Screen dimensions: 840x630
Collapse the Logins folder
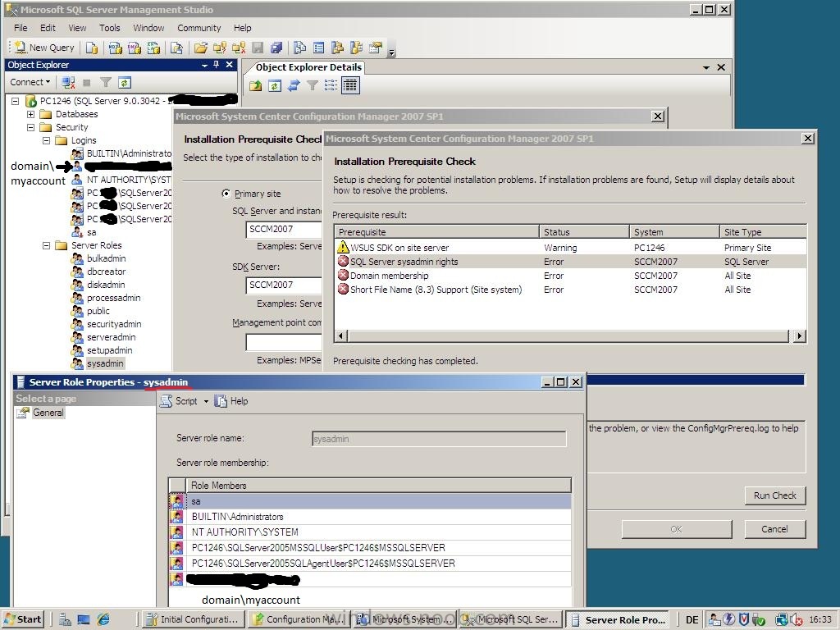point(46,140)
